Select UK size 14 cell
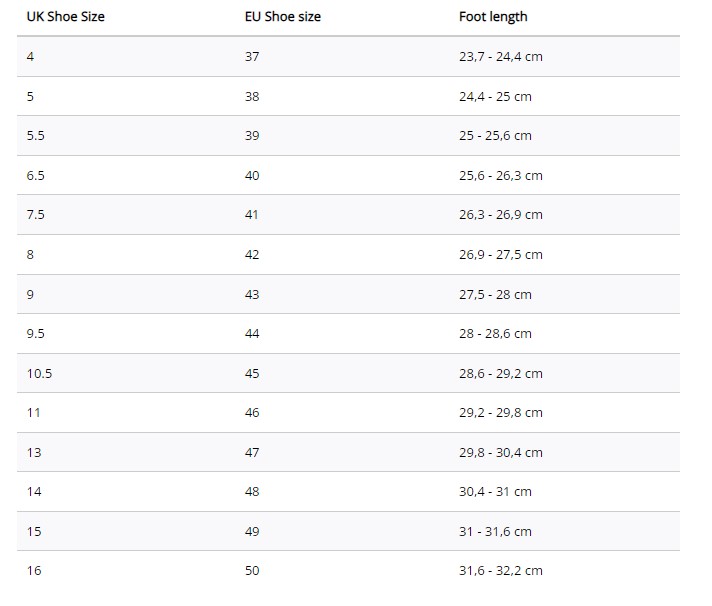 [x=34, y=492]
